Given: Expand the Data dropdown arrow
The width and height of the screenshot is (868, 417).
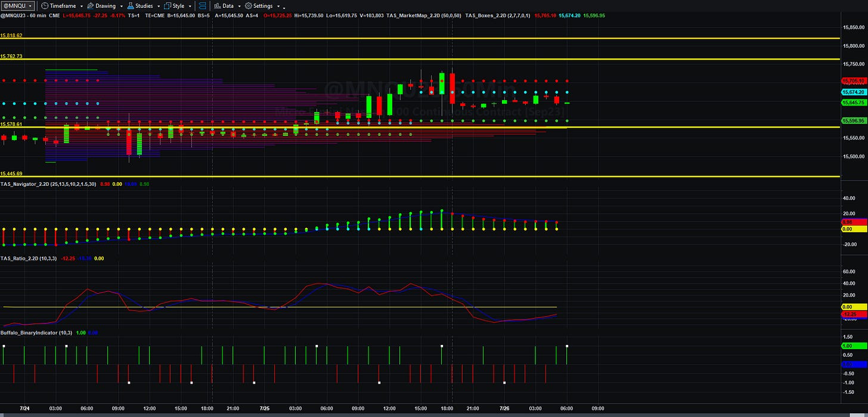Looking at the screenshot, I should pos(239,6).
